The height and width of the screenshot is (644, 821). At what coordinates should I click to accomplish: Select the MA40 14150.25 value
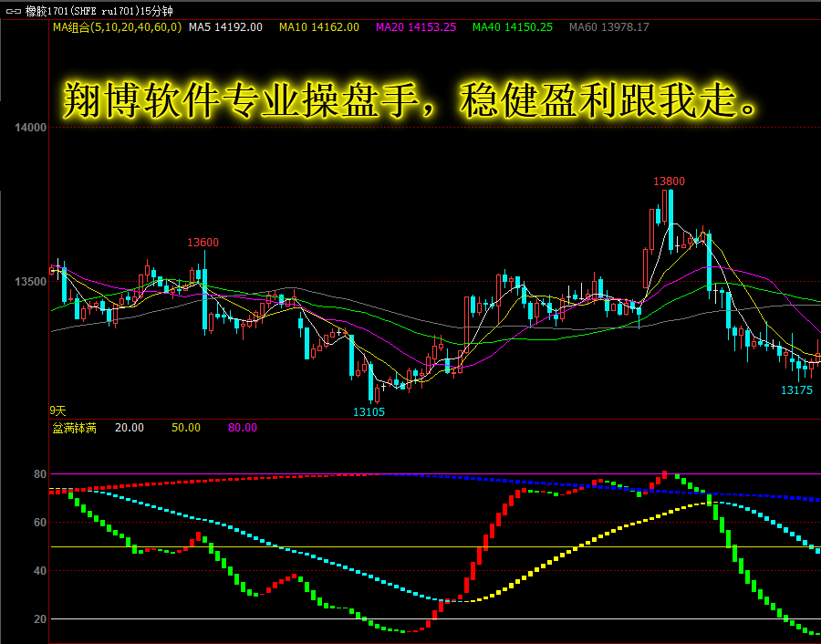pyautogui.click(x=513, y=27)
